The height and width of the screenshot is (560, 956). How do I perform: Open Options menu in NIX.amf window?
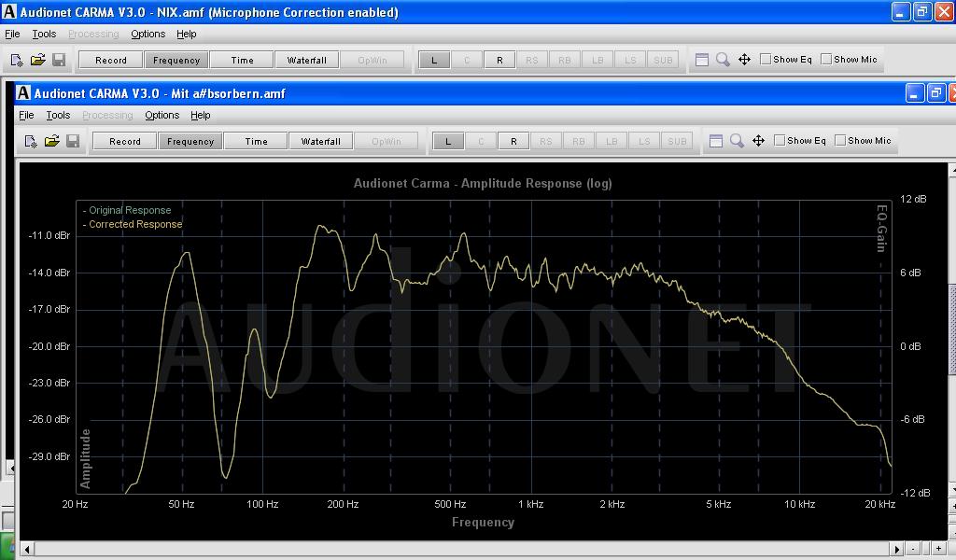point(148,35)
